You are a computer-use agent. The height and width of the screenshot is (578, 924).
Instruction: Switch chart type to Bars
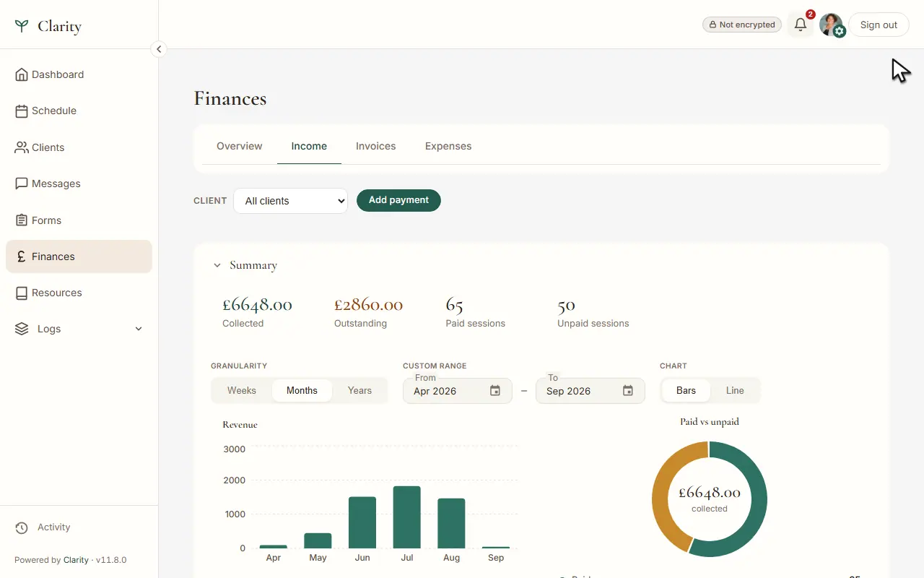click(686, 391)
